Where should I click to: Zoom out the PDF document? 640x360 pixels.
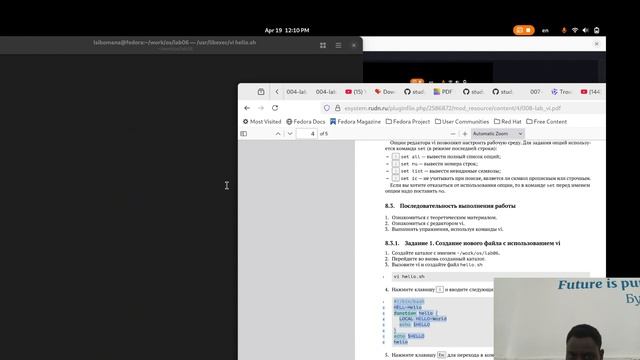[x=453, y=133]
